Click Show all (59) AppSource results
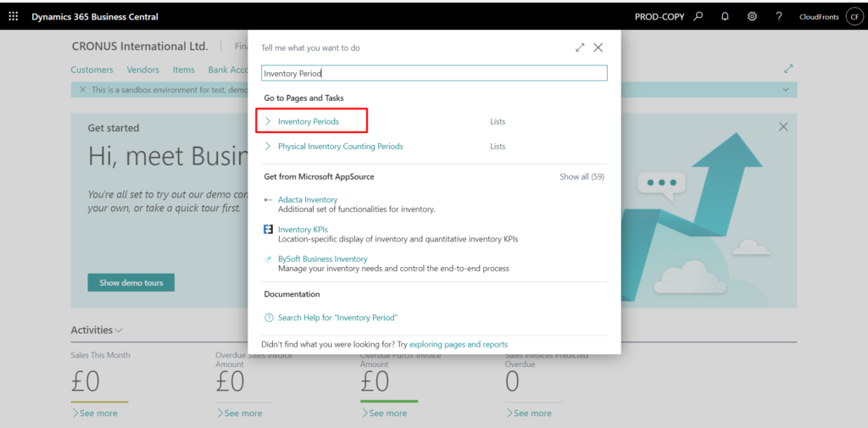This screenshot has width=868, height=428. pos(581,176)
